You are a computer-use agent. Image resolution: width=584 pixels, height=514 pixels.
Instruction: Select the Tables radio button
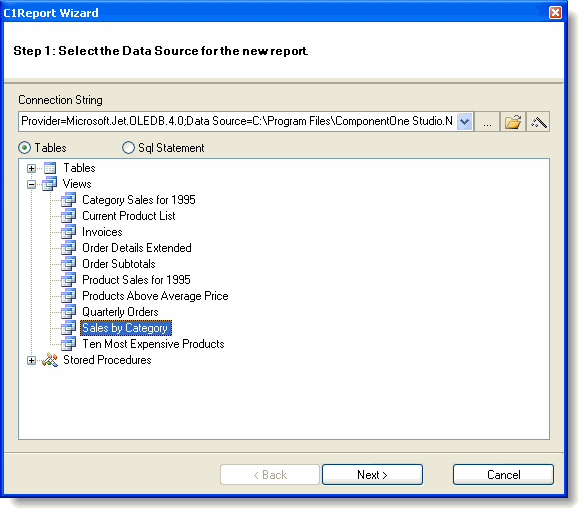tap(25, 148)
